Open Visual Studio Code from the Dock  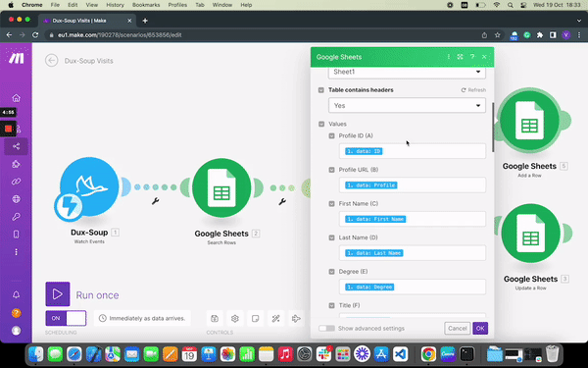(401, 354)
